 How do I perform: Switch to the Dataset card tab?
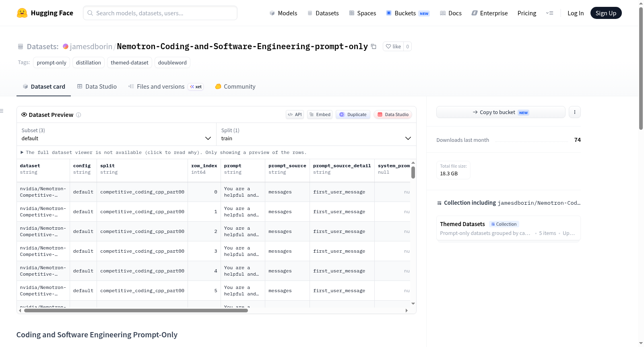coord(43,87)
